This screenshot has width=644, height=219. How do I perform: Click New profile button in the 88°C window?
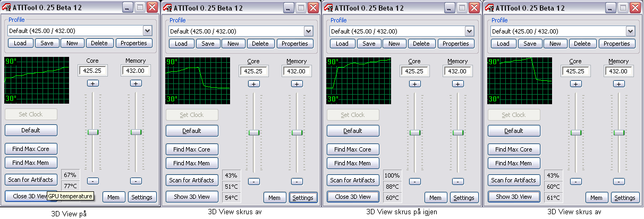click(x=394, y=44)
